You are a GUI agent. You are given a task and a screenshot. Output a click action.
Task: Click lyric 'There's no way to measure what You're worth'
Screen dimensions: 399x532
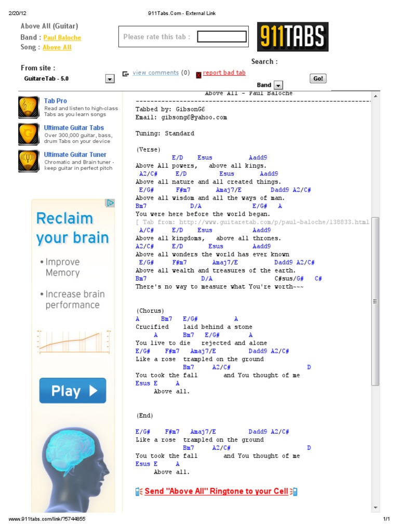[x=220, y=287]
